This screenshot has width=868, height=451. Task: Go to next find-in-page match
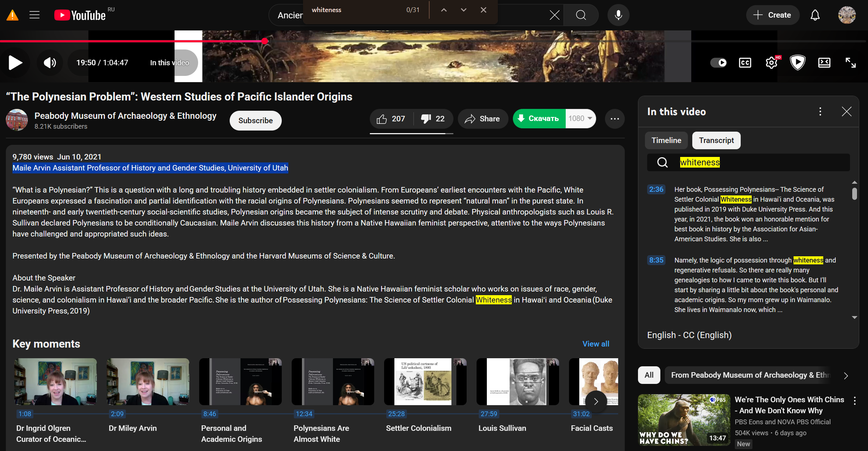click(x=463, y=10)
